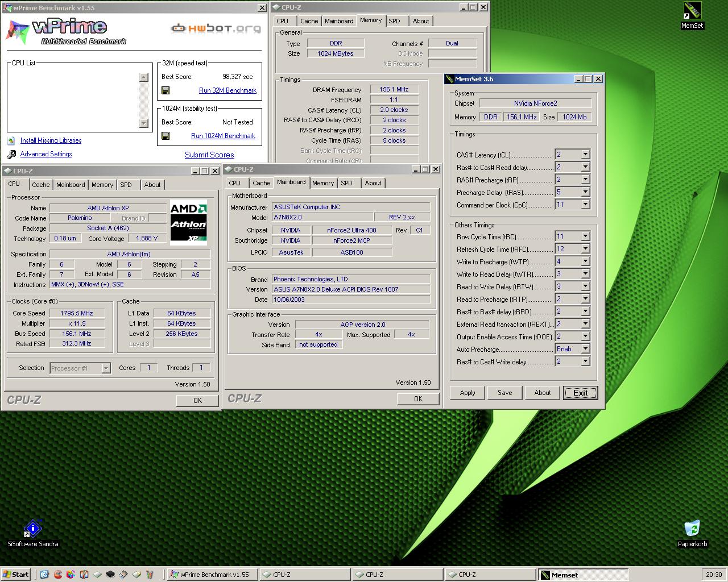Open the Start menu
This screenshot has height=582, width=728.
(16, 575)
